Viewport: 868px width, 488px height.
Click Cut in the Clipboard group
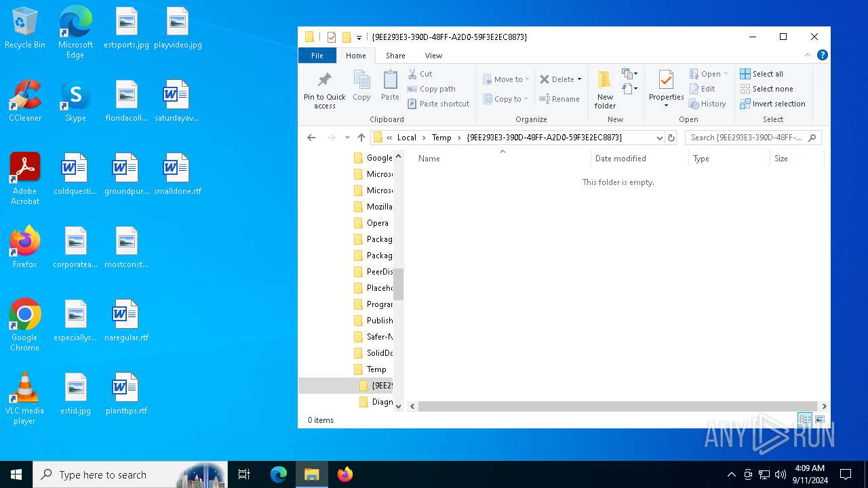pos(420,74)
